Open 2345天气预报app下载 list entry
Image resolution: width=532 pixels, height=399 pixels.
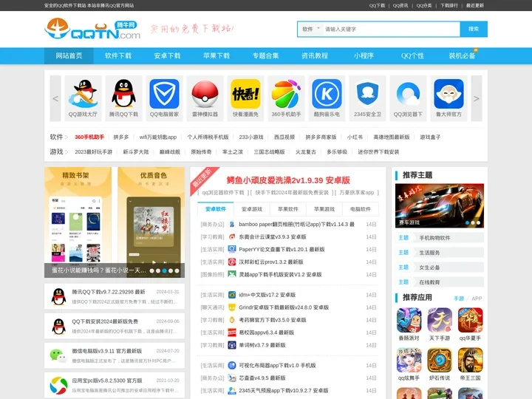tap(284, 391)
